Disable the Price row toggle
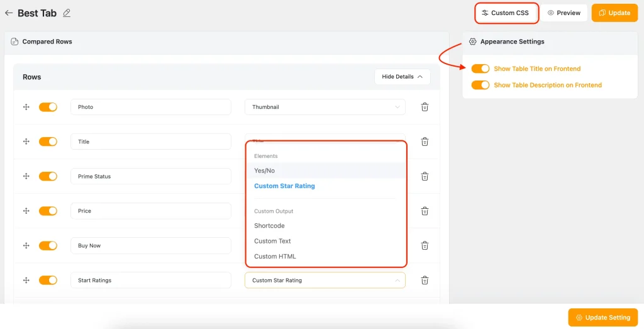Viewport: 644px width, 329px height. pyautogui.click(x=48, y=211)
